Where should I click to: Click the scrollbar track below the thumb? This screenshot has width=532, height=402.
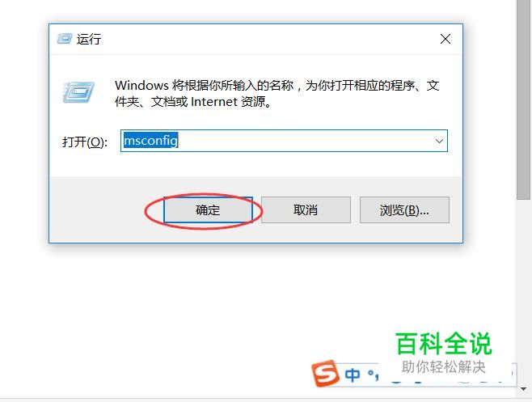point(523,292)
